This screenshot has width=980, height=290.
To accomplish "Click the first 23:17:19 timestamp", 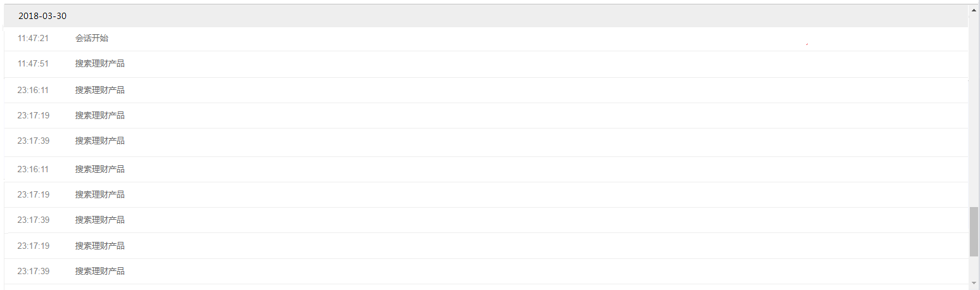I will point(33,115).
